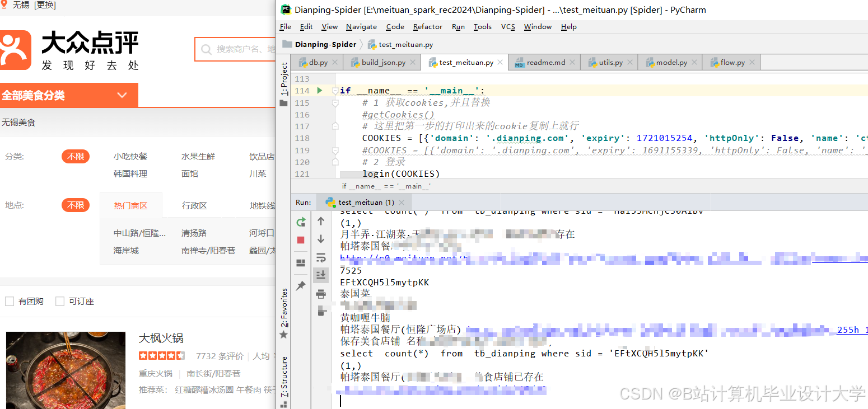Click the Dianping logo
Image resolution: width=868 pixels, height=409 pixels.
[x=69, y=50]
